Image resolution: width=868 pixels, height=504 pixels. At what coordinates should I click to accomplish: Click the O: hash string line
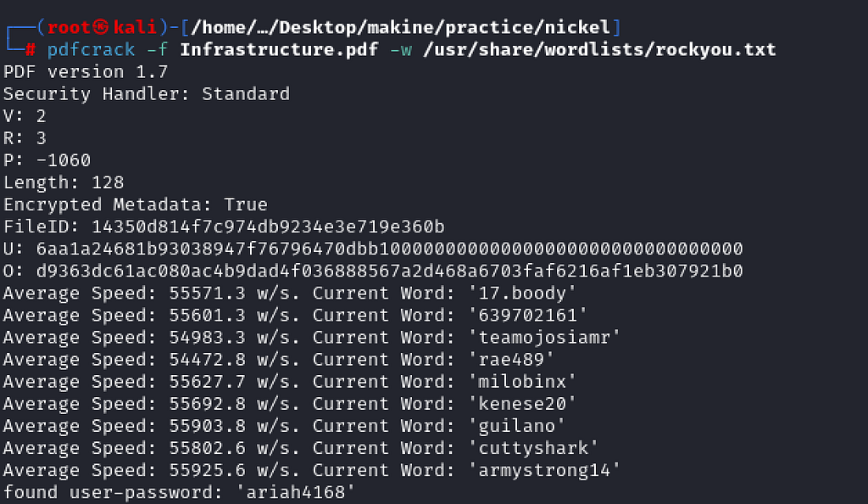(373, 271)
